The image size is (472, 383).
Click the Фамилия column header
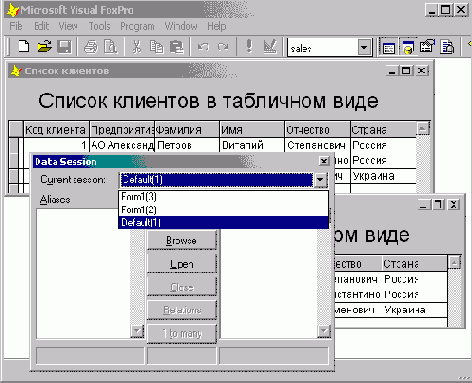click(187, 129)
